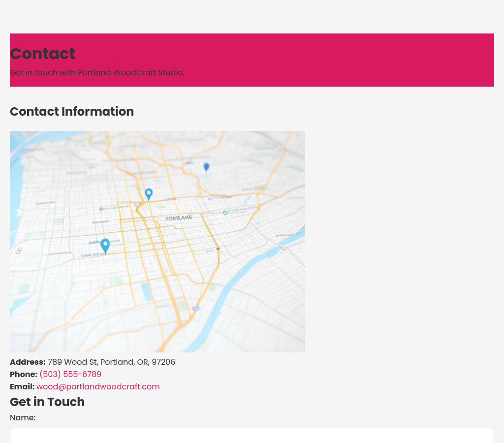Click the Name: field label
Screen dimensions: 504x443
point(23,418)
